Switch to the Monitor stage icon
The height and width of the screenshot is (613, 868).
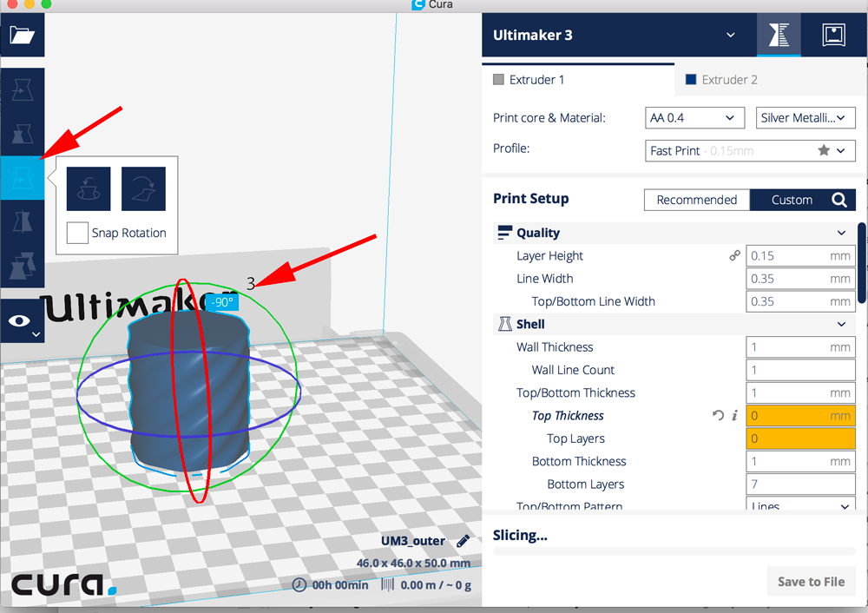pos(833,36)
